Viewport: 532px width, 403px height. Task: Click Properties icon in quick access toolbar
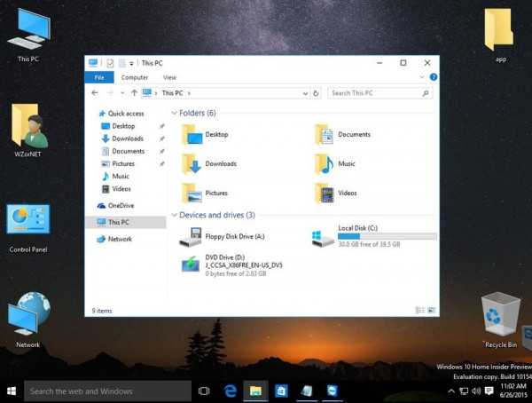(x=110, y=63)
